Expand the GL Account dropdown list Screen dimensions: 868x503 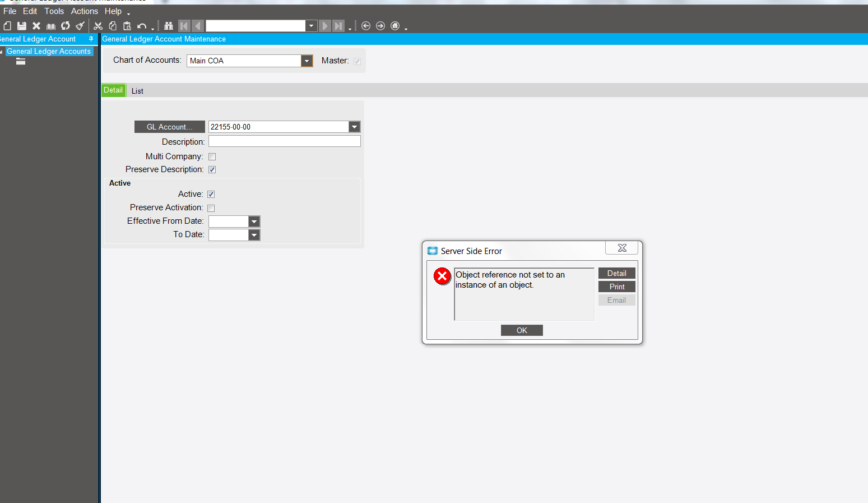(354, 127)
